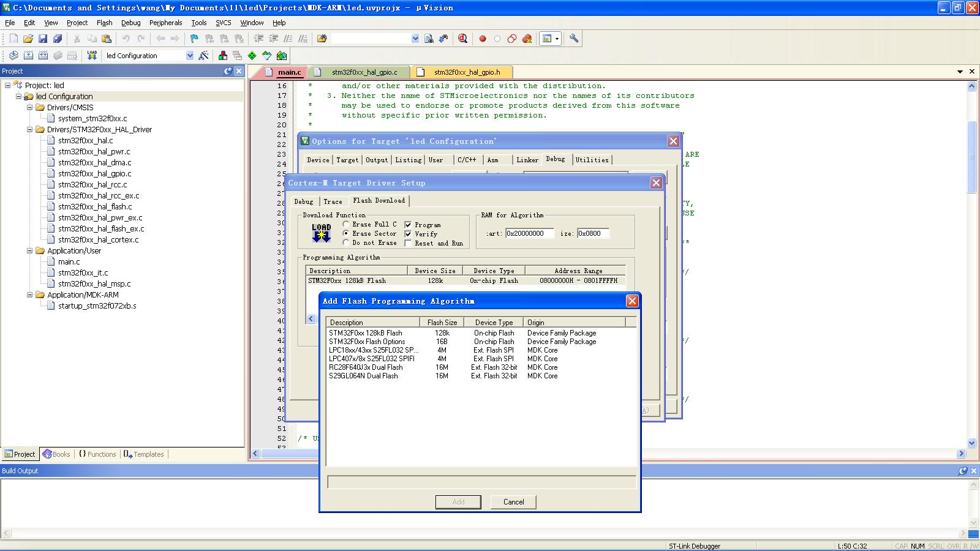Collapse the Application/User folder
980x551 pixels.
[x=29, y=250]
